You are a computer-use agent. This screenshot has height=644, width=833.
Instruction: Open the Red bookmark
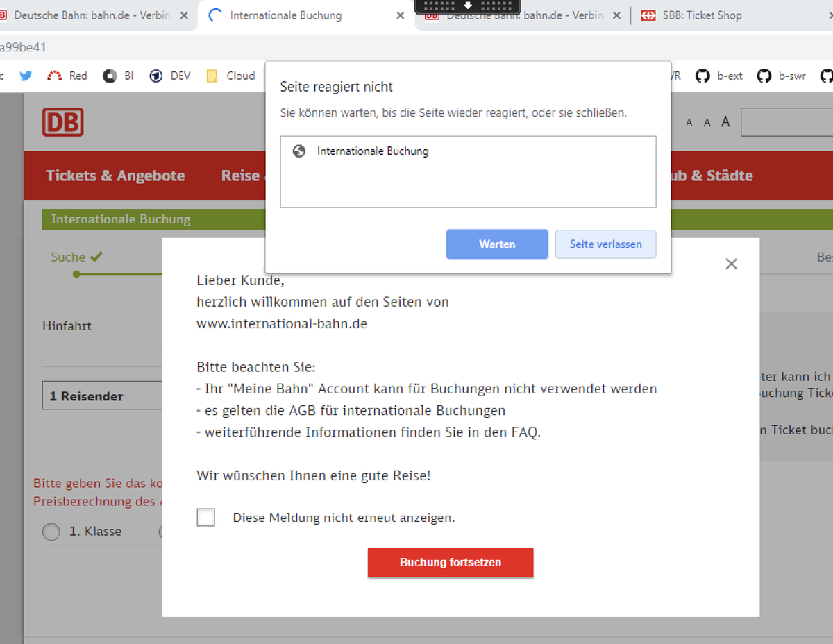(x=67, y=76)
